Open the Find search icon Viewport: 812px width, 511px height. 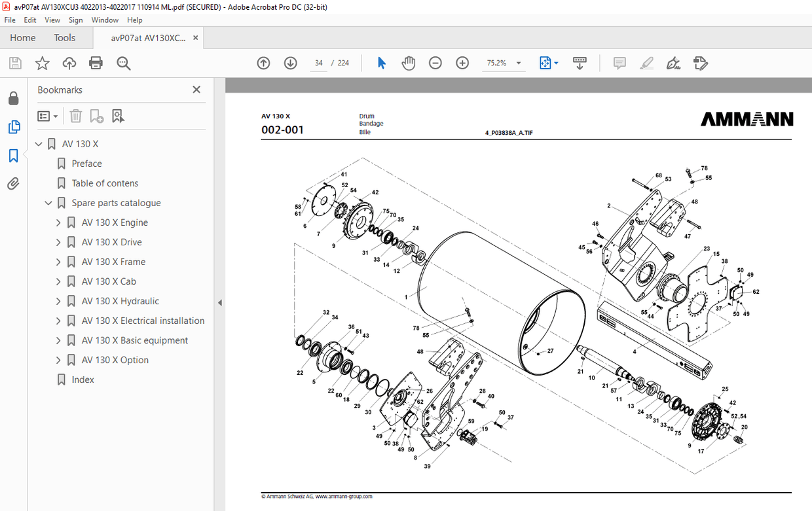[x=123, y=63]
